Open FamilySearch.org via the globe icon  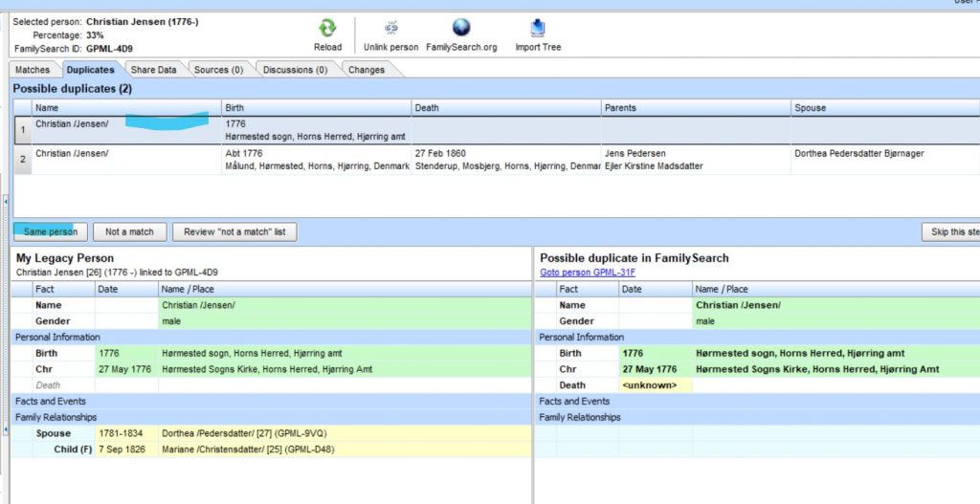tap(461, 28)
